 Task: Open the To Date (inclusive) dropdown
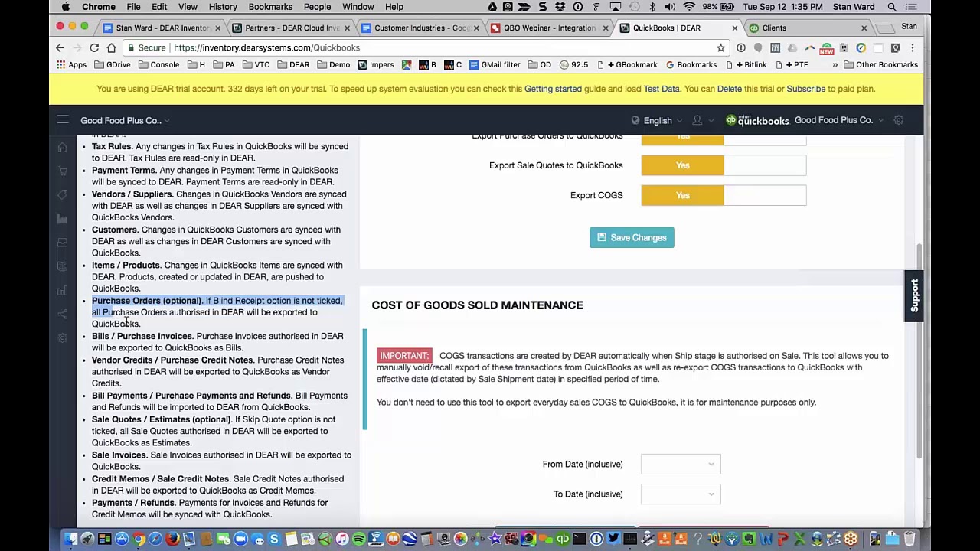coord(681,494)
